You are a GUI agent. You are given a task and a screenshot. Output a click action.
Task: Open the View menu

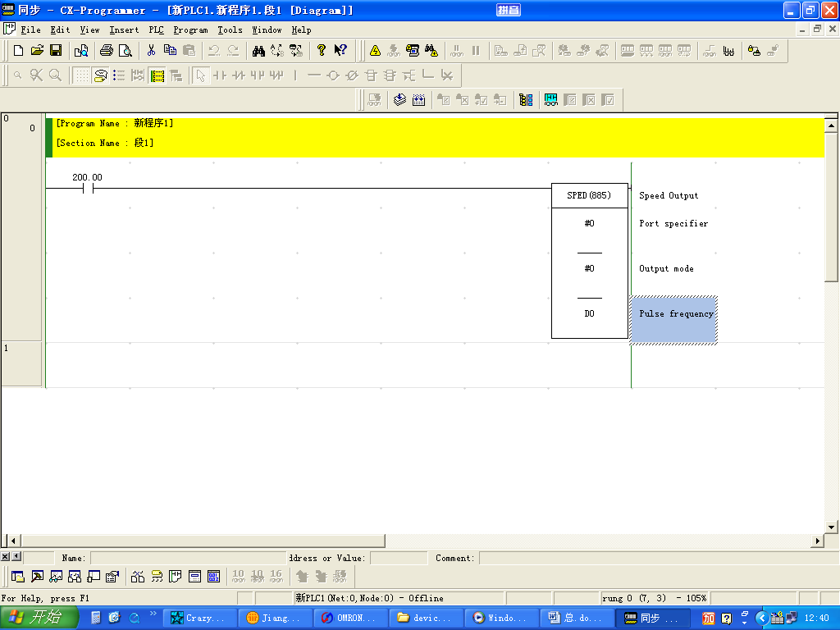pyautogui.click(x=89, y=30)
